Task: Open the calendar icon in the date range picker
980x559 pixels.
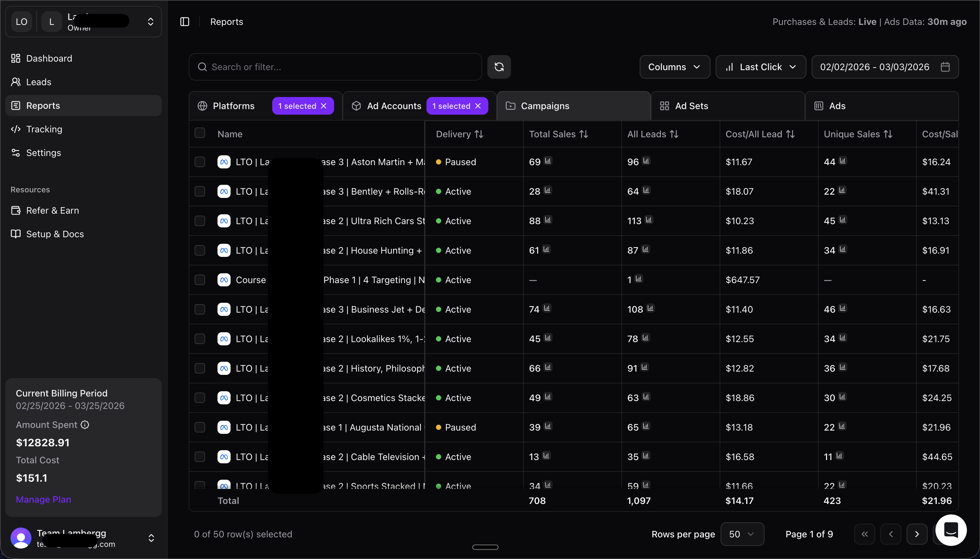Action: [945, 67]
